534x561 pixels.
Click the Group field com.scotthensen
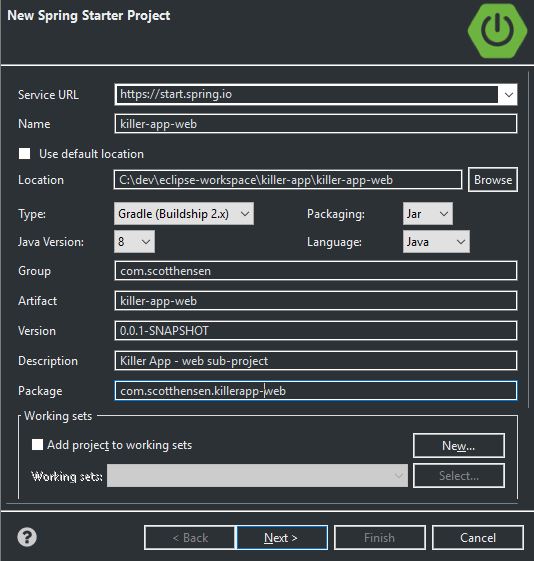[316, 271]
